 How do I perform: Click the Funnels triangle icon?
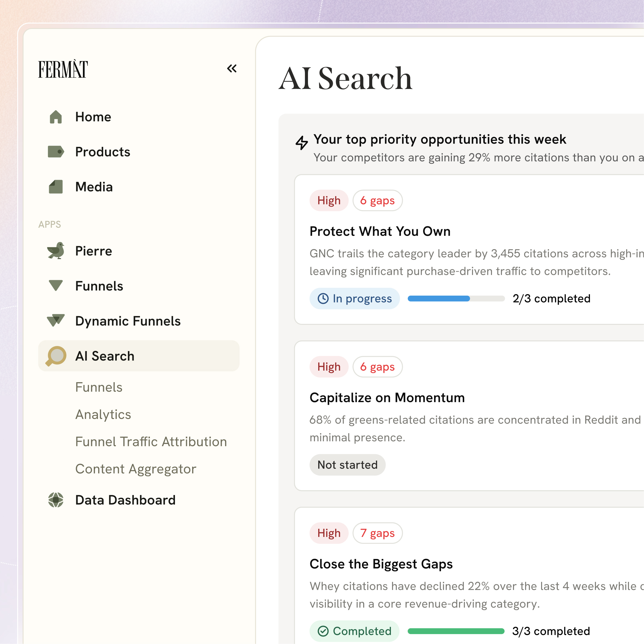[x=56, y=286]
